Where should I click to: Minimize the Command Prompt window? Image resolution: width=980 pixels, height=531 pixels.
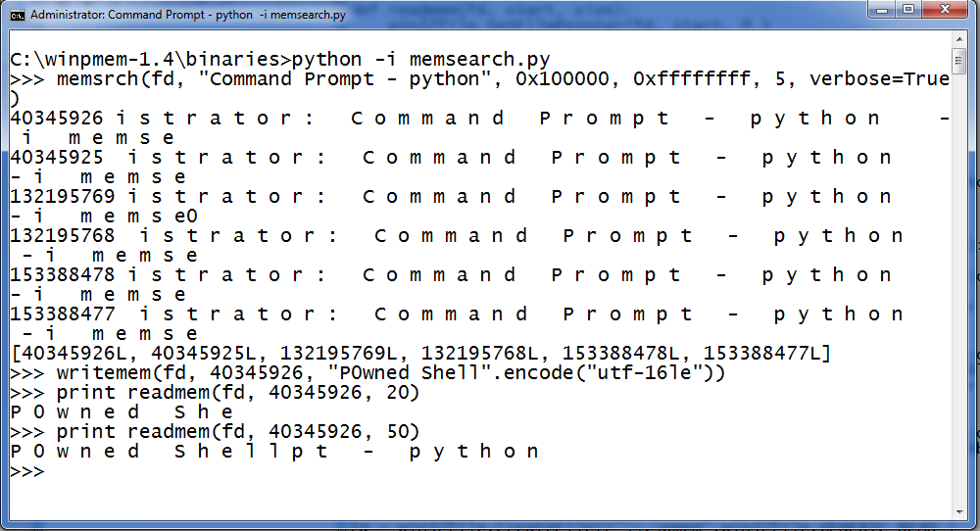pyautogui.click(x=881, y=10)
